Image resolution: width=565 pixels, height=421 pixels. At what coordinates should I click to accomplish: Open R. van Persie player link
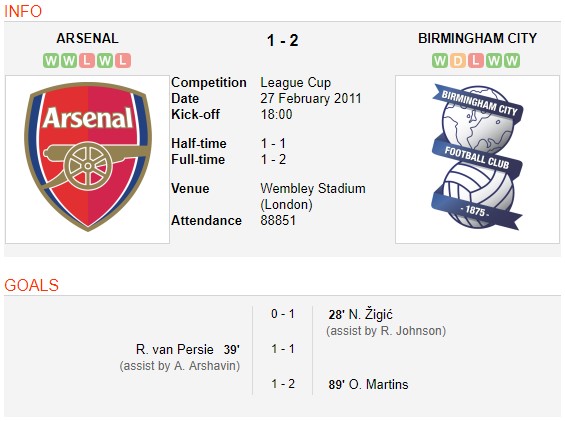tap(175, 349)
